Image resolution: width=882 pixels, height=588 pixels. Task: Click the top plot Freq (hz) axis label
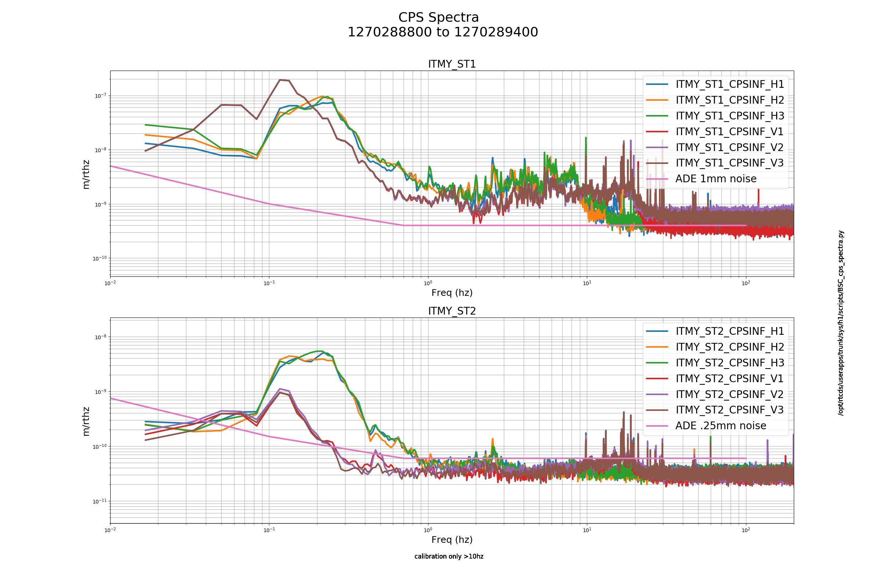tap(452, 293)
